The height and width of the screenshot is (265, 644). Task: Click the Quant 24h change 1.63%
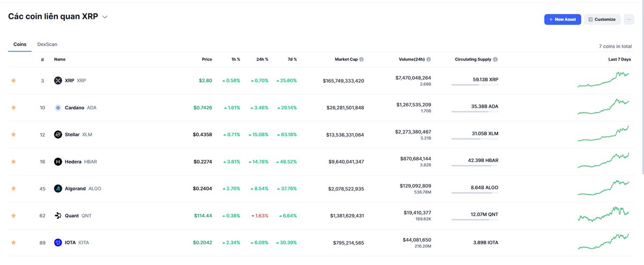point(260,215)
